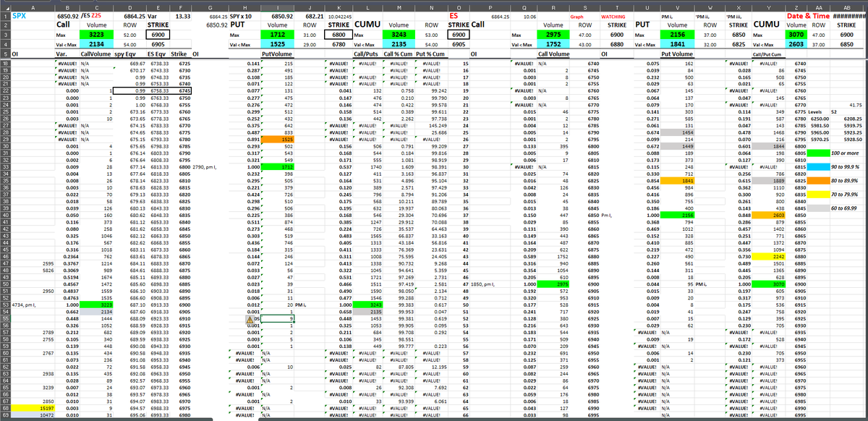Select green SPX Put Max volume 1712 in row 3
Viewport: 868px width, 421px height.
point(278,34)
